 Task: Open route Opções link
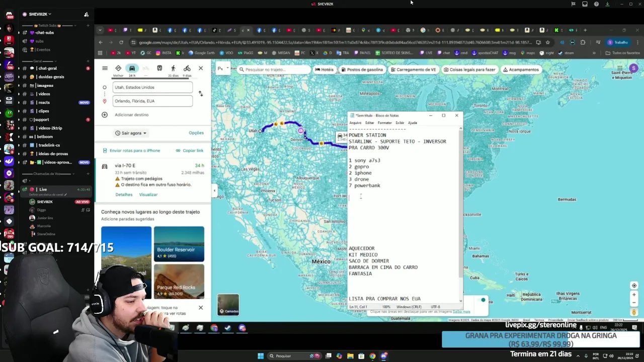(x=196, y=133)
